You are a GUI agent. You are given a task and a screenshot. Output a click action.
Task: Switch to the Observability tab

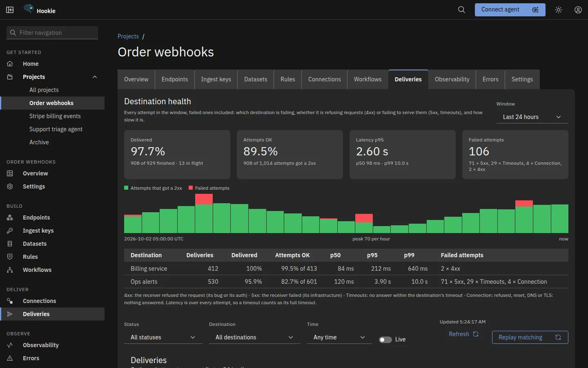coord(452,79)
